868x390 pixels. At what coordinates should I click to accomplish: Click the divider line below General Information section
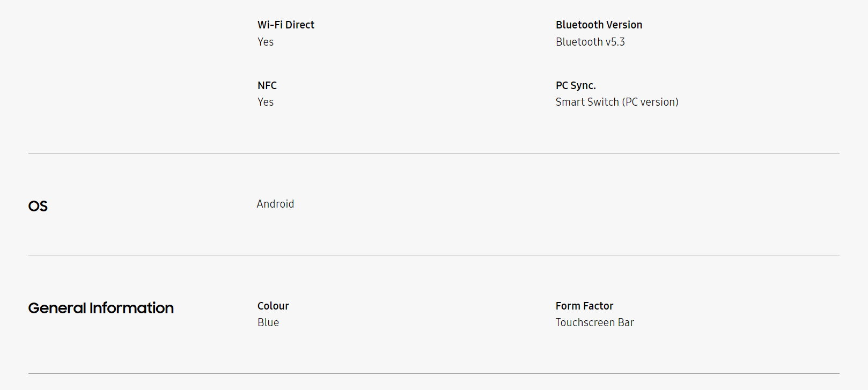433,374
